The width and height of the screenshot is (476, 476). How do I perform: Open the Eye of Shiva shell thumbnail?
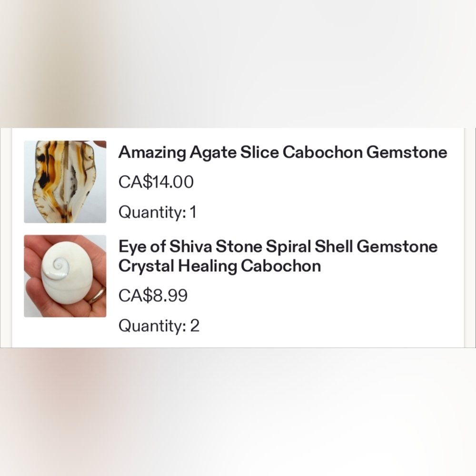tap(65, 276)
